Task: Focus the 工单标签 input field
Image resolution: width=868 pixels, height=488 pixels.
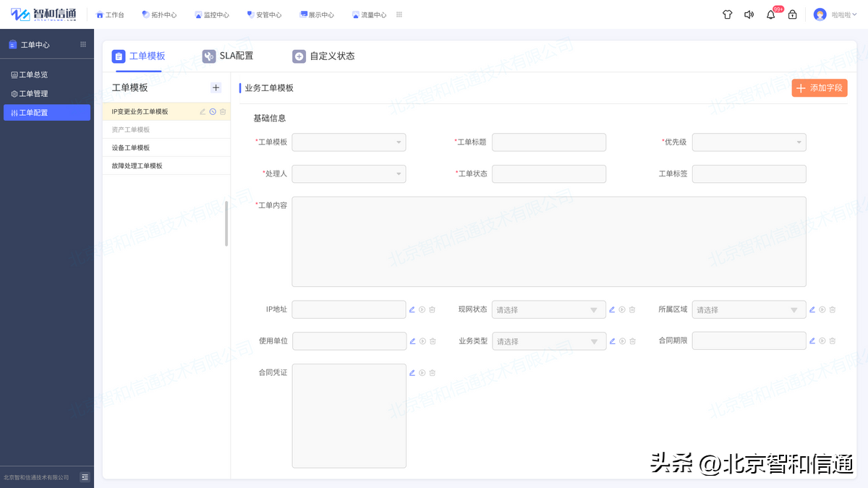Action: (749, 174)
